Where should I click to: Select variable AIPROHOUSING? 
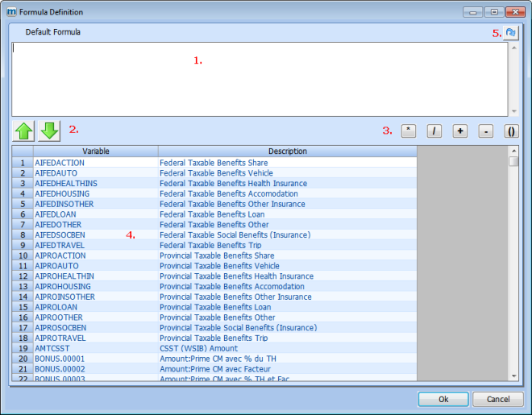[63, 287]
